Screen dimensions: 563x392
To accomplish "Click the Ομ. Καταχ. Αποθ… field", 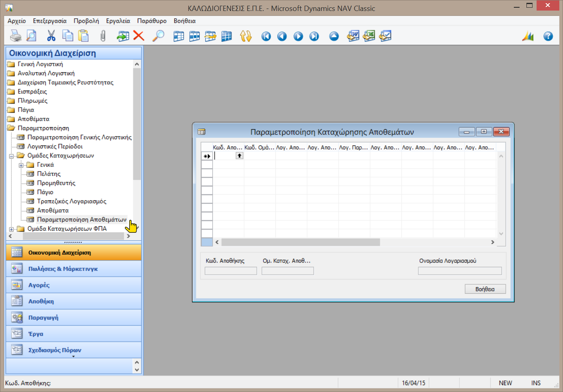I will coord(288,271).
